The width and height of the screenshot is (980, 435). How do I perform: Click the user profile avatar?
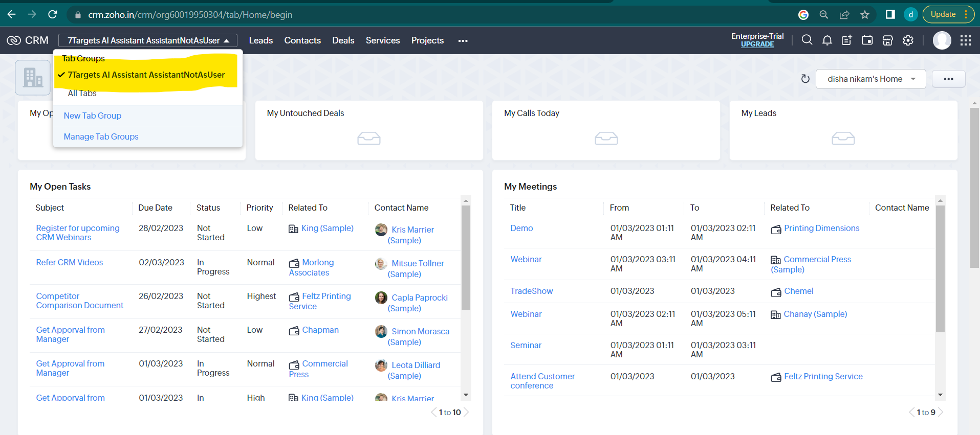[x=942, y=40]
